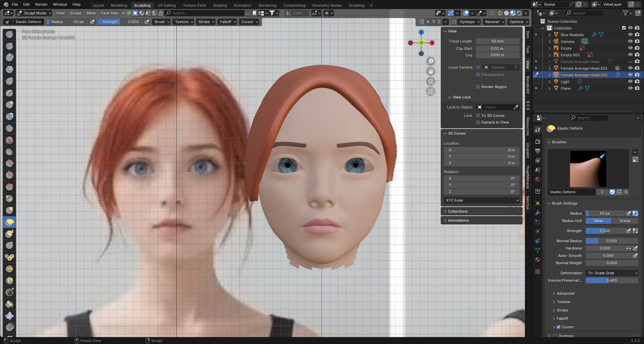
Task: Select the Grab brush tool
Action: (9, 210)
